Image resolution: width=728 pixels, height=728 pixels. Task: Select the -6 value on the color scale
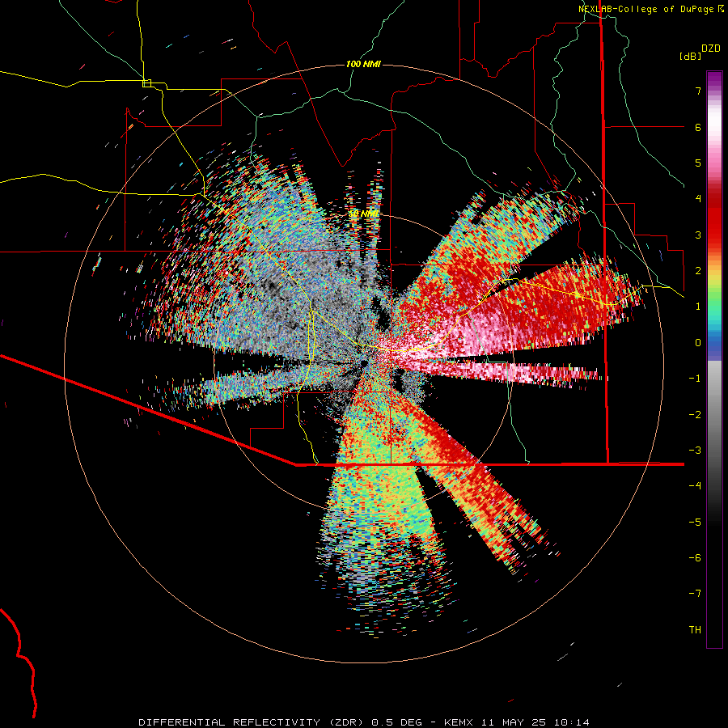[x=695, y=558]
